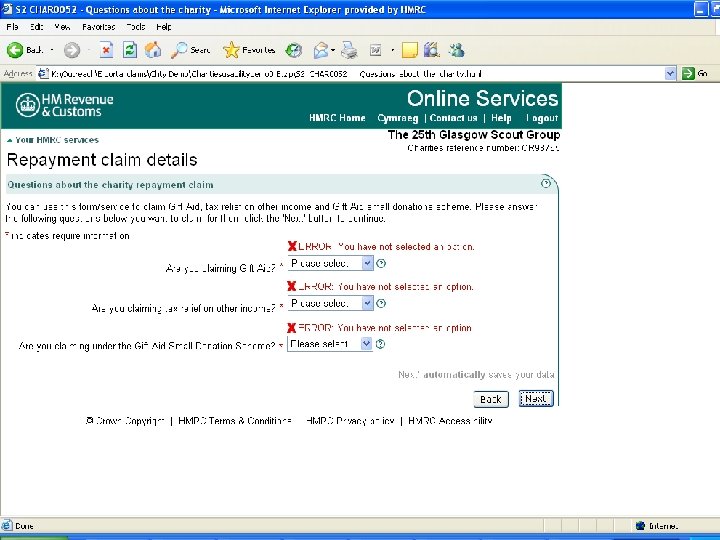The image size is (720, 540).
Task: Click 'The 25th Glasgow Scout Group' charity name
Action: (x=474, y=135)
